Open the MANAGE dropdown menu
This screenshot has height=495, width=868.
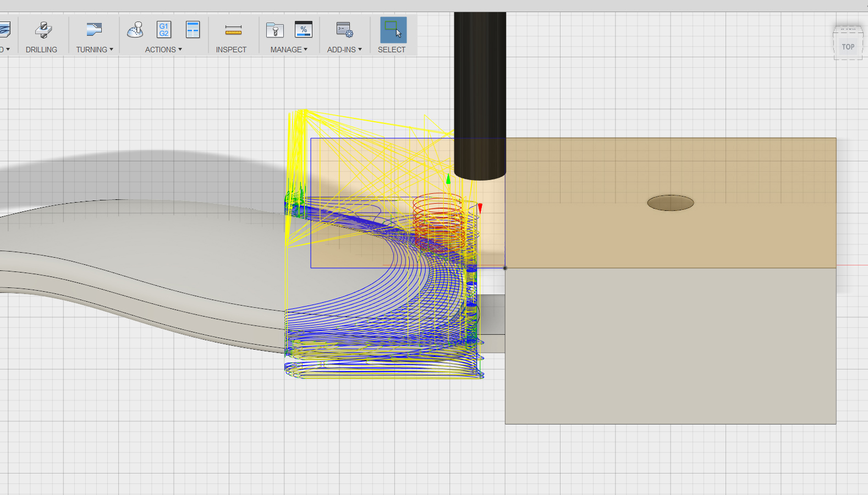[x=289, y=50]
